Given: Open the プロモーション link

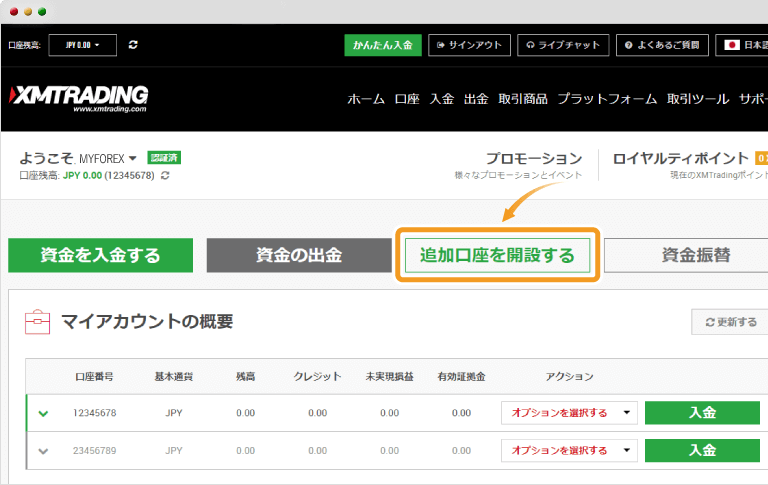Looking at the screenshot, I should (534, 158).
